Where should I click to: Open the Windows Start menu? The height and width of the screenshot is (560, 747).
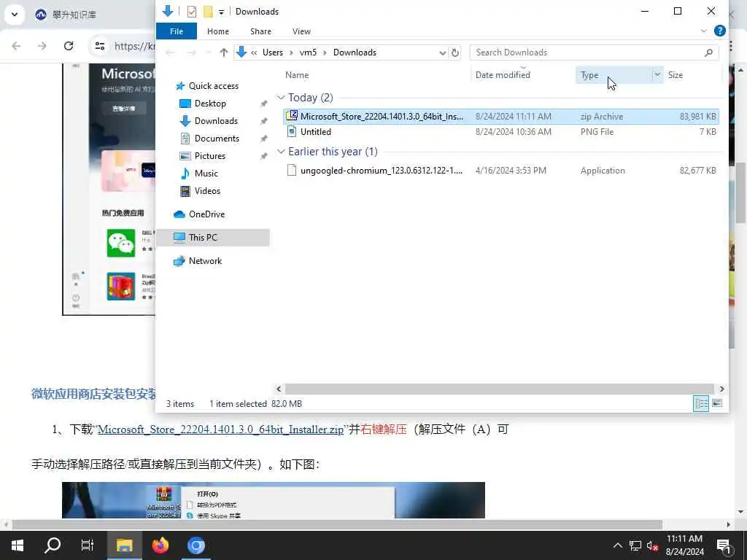[18, 545]
